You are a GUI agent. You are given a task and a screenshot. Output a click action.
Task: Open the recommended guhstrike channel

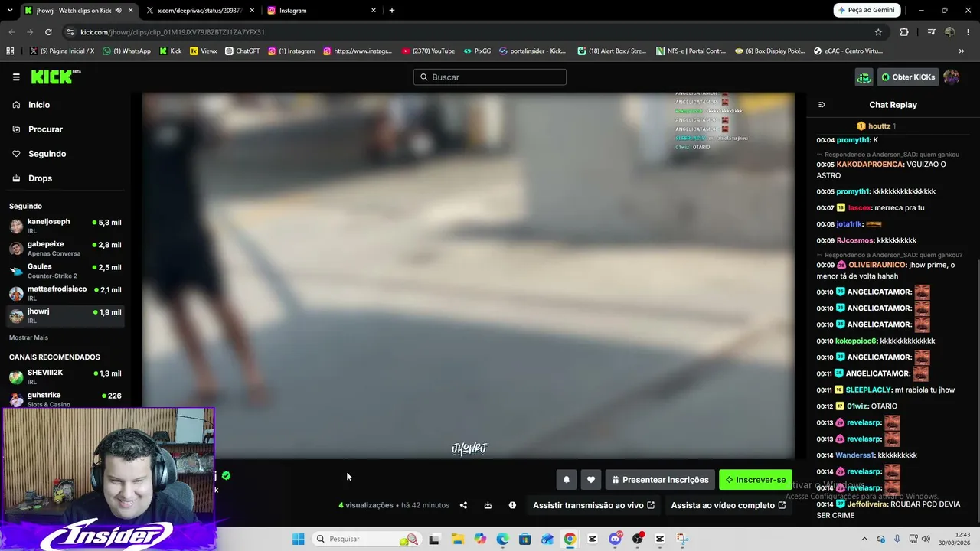[x=65, y=399]
